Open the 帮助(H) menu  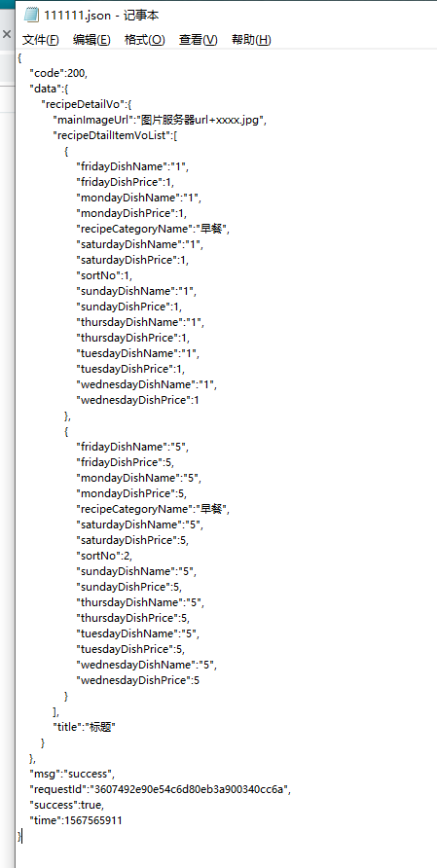tap(251, 40)
